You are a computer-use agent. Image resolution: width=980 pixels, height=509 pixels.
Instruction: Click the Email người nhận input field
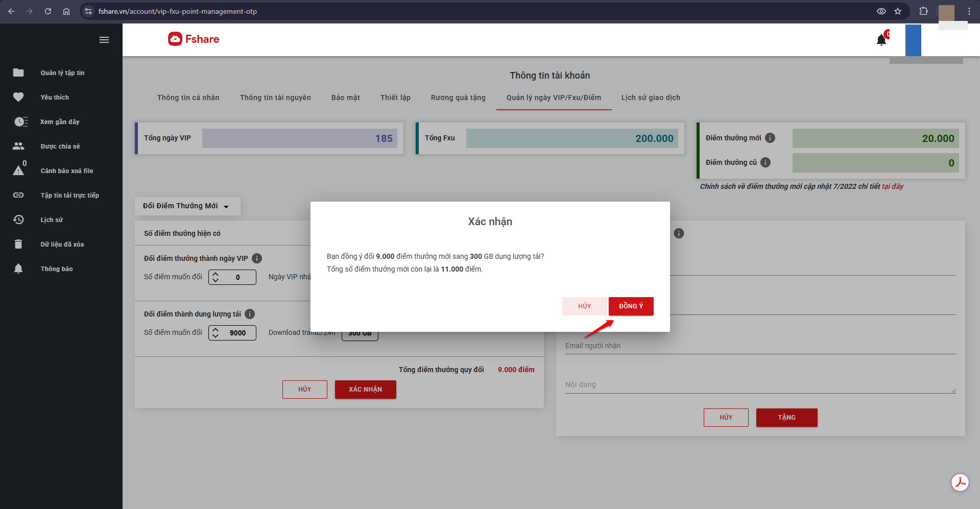760,346
